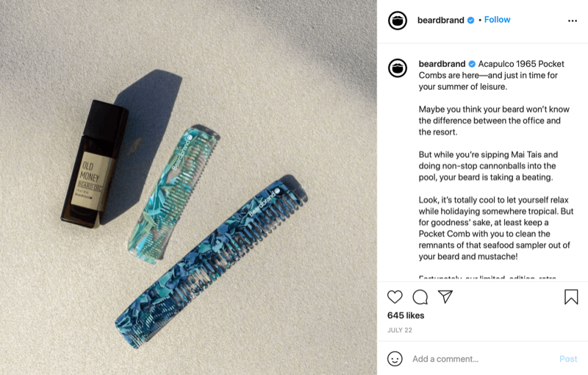Follow the beardbrand account

(x=498, y=20)
